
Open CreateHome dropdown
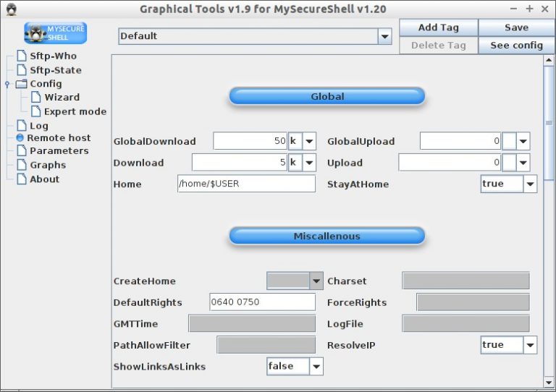(316, 281)
